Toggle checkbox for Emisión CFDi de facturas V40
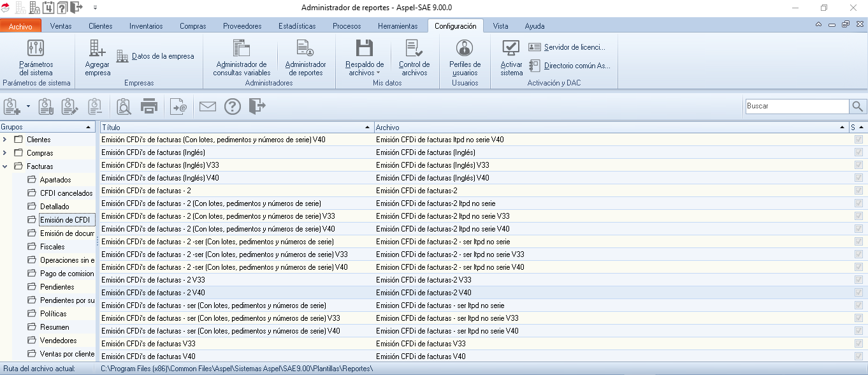The height and width of the screenshot is (375, 868). [x=858, y=357]
